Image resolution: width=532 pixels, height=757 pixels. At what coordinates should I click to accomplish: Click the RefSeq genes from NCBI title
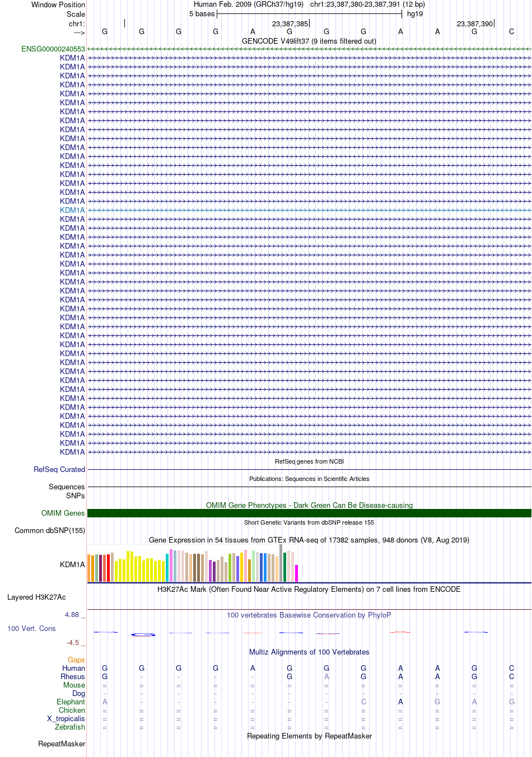pyautogui.click(x=309, y=462)
